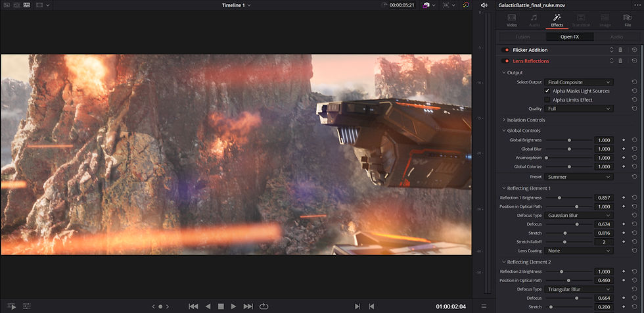The width and height of the screenshot is (644, 313).
Task: Toggle the Lens Reflections effect on or off
Action: [505, 60]
